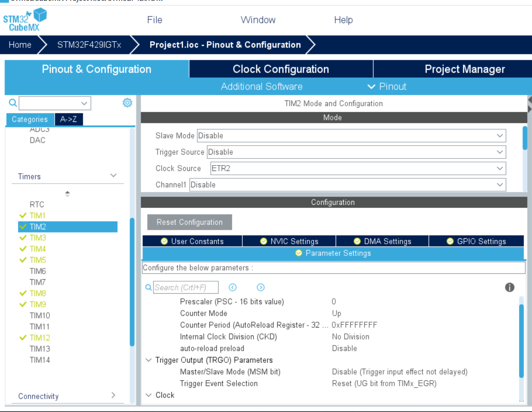Viewport: 532px width, 412px height.
Task: Open the GPIO Settings tab
Action: click(476, 241)
